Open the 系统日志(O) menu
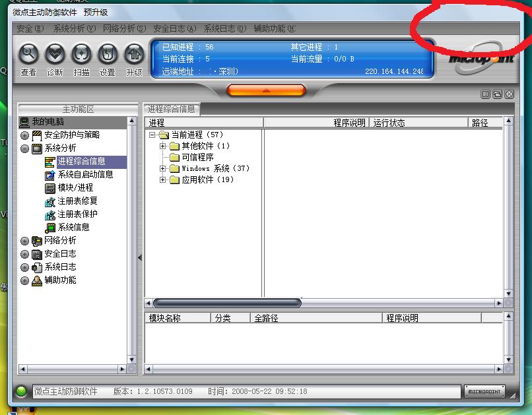The image size is (532, 415). point(225,29)
